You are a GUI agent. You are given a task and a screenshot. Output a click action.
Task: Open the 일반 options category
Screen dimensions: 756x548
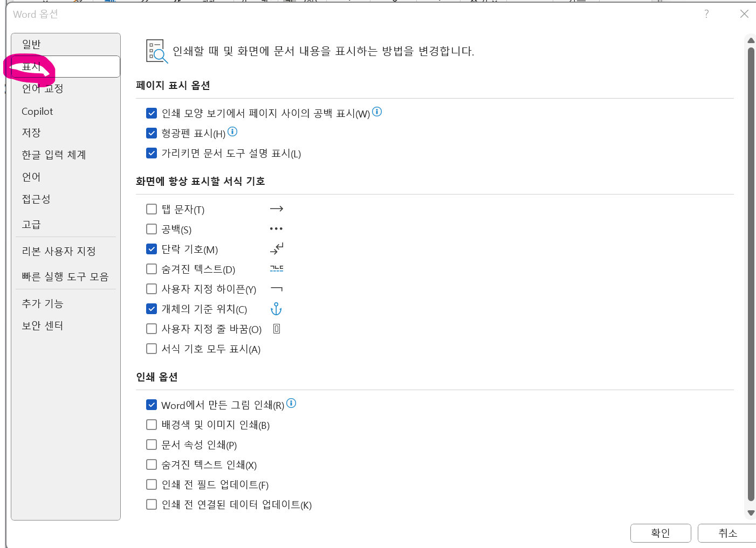coord(65,44)
